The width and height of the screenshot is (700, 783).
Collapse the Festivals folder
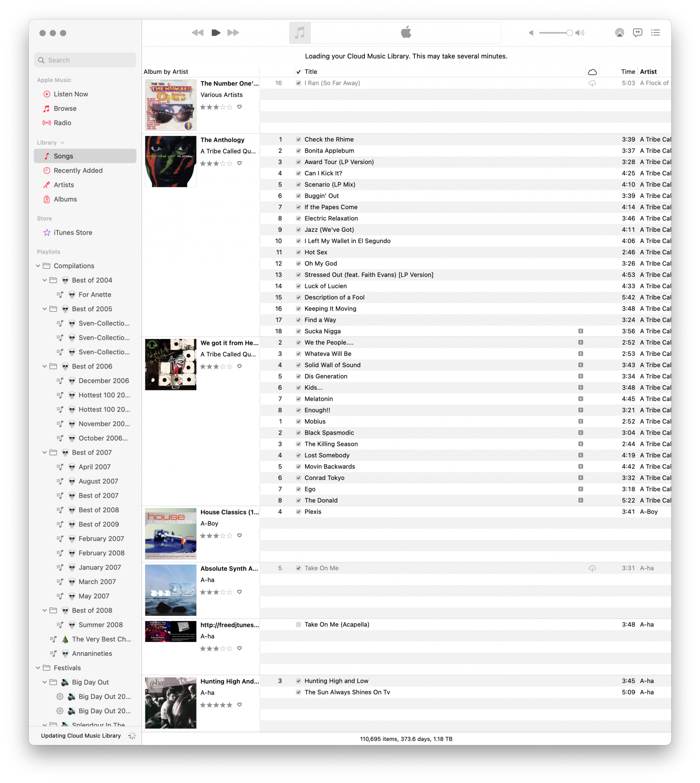38,668
